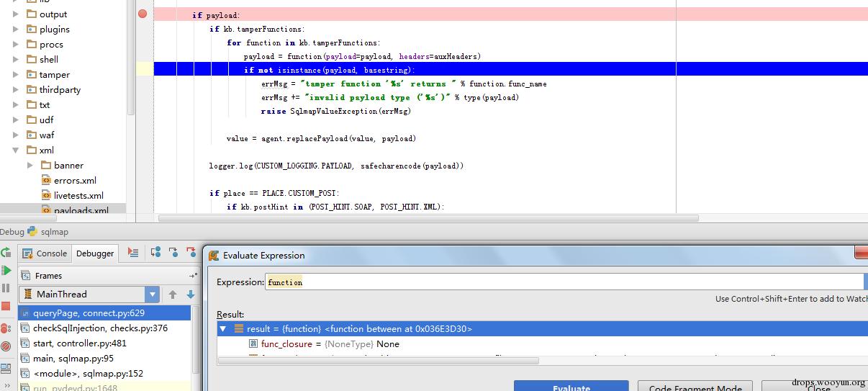
Task: Switch to the Console tab
Action: click(x=45, y=253)
